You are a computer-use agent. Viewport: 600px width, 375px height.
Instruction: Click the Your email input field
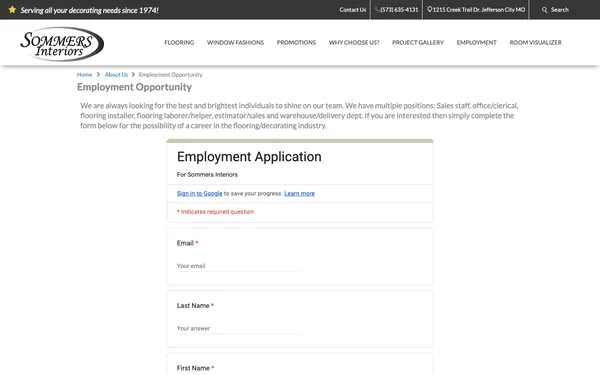[x=238, y=266]
